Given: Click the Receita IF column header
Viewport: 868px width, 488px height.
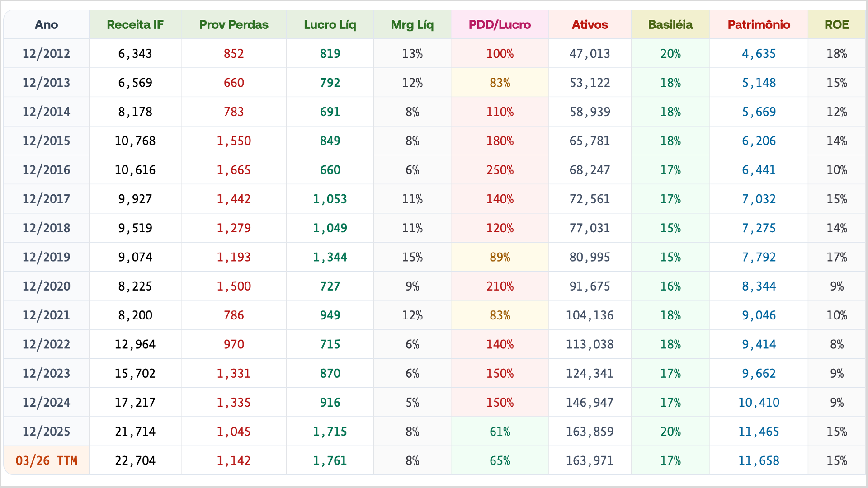Looking at the screenshot, I should tap(135, 25).
